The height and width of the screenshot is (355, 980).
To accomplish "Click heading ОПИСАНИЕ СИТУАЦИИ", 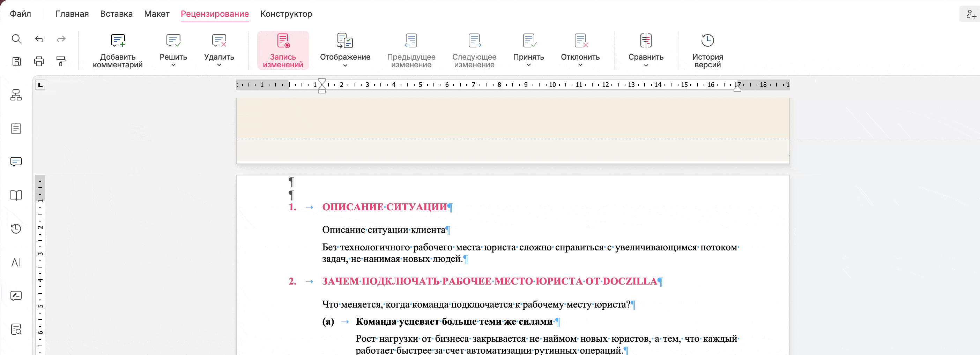I will pyautogui.click(x=385, y=207).
